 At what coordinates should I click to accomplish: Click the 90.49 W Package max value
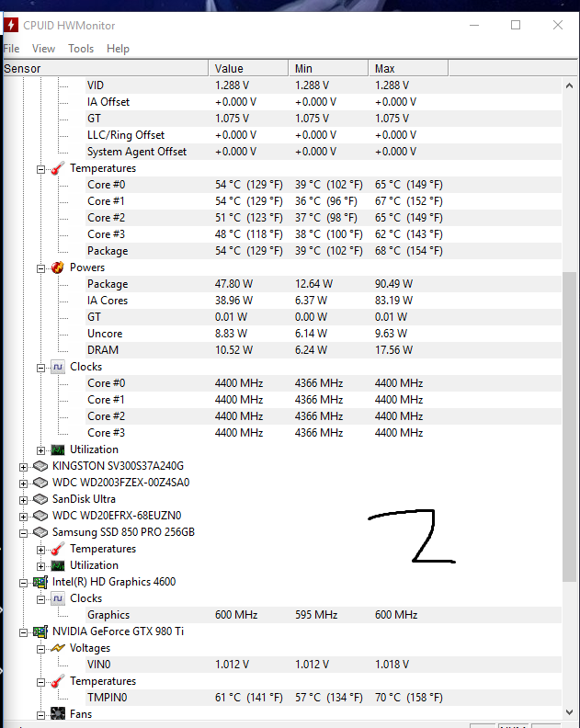coord(393,284)
